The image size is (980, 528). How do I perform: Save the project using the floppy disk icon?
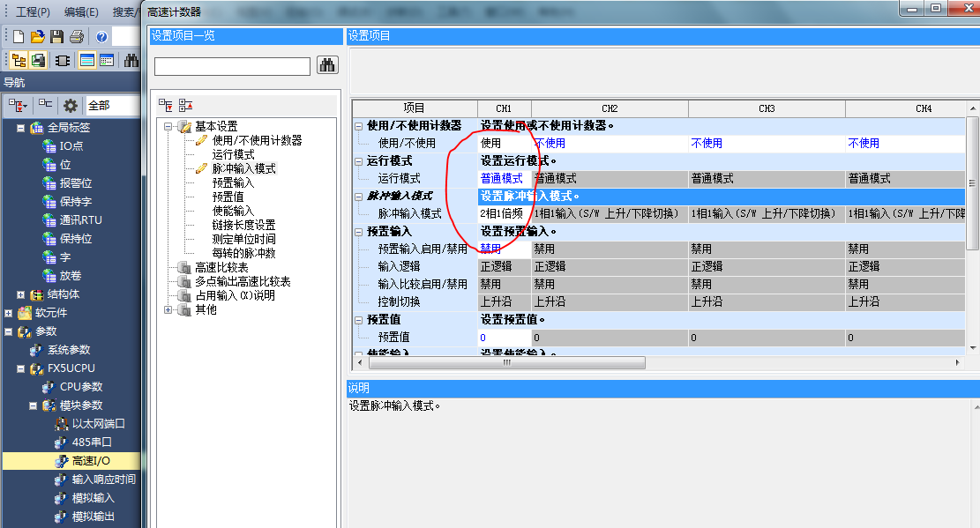tap(56, 36)
